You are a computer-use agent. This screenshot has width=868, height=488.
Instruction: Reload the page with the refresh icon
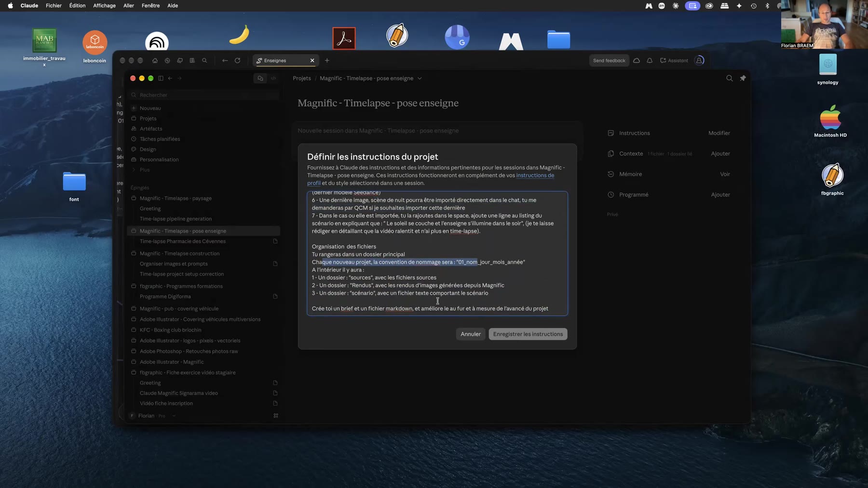[x=237, y=61]
